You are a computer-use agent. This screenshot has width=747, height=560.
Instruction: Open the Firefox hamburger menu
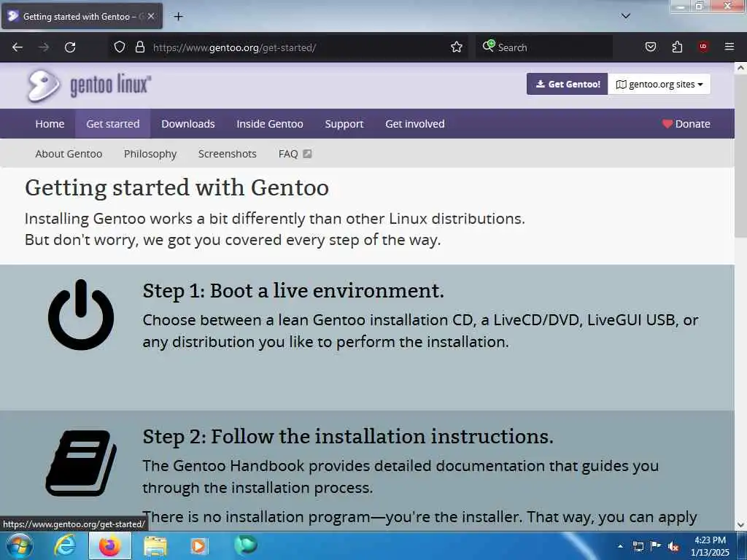coord(729,47)
